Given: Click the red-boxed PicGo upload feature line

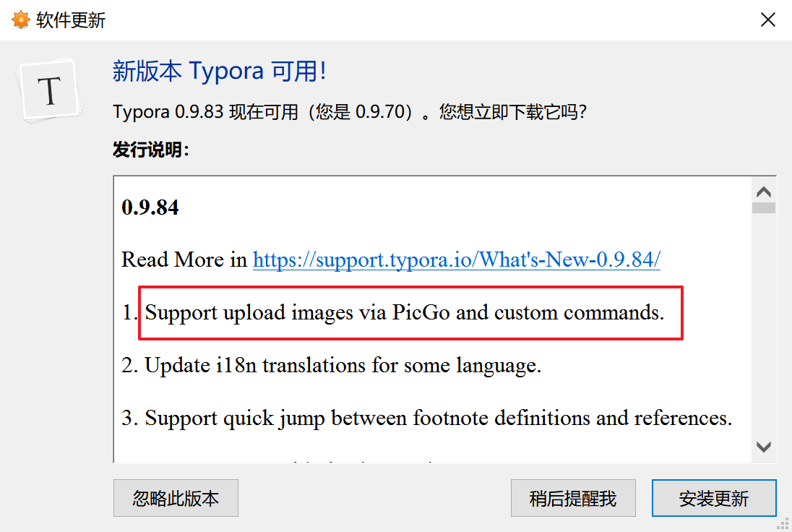Looking at the screenshot, I should click(x=410, y=312).
